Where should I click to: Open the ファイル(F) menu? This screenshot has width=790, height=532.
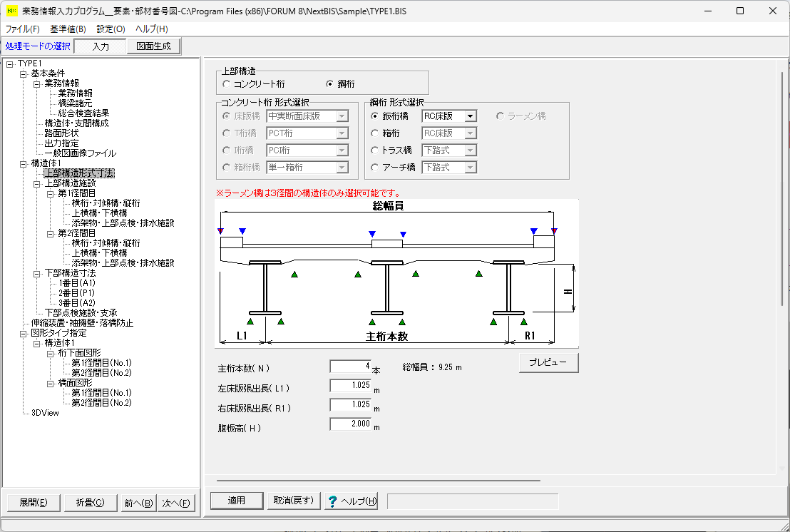point(23,29)
